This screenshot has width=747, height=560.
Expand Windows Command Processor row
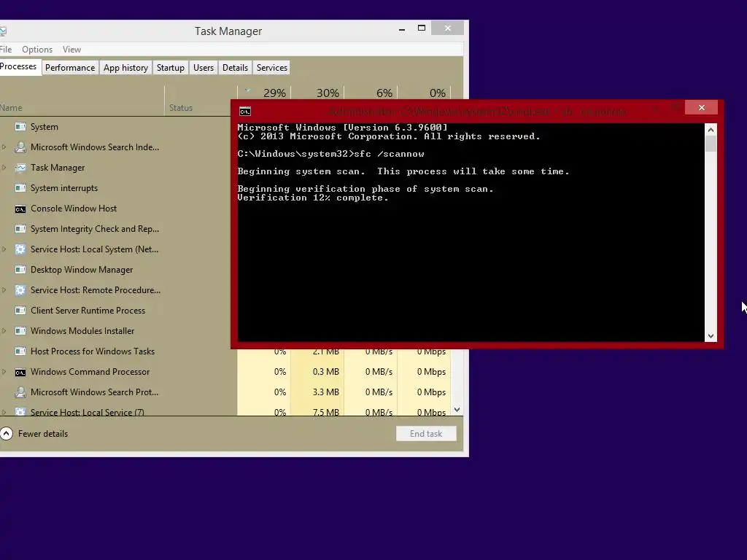point(4,372)
